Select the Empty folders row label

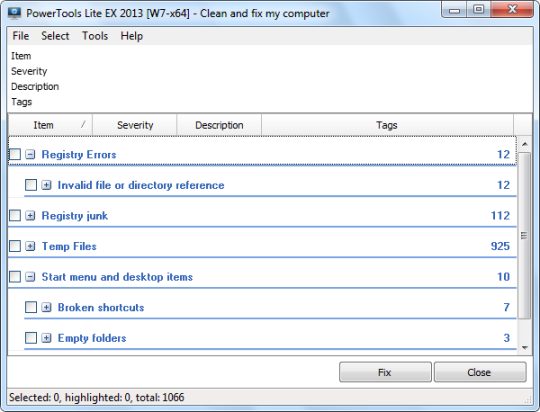92,338
